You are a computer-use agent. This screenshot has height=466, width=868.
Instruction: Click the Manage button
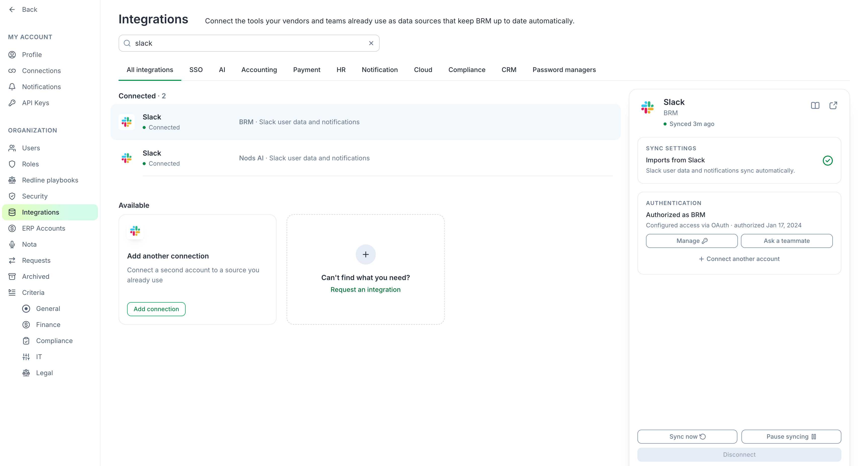tap(691, 241)
